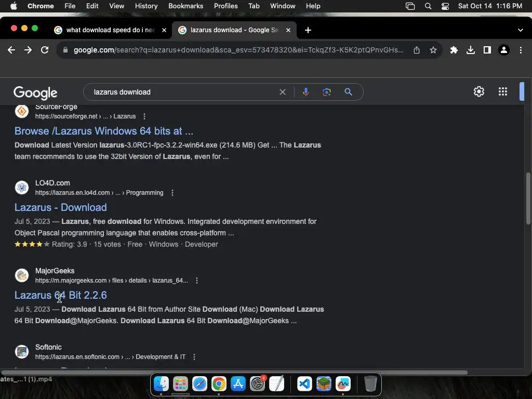Open more options for MajorGeeks result
The height and width of the screenshot is (399, 532).
[197, 281]
